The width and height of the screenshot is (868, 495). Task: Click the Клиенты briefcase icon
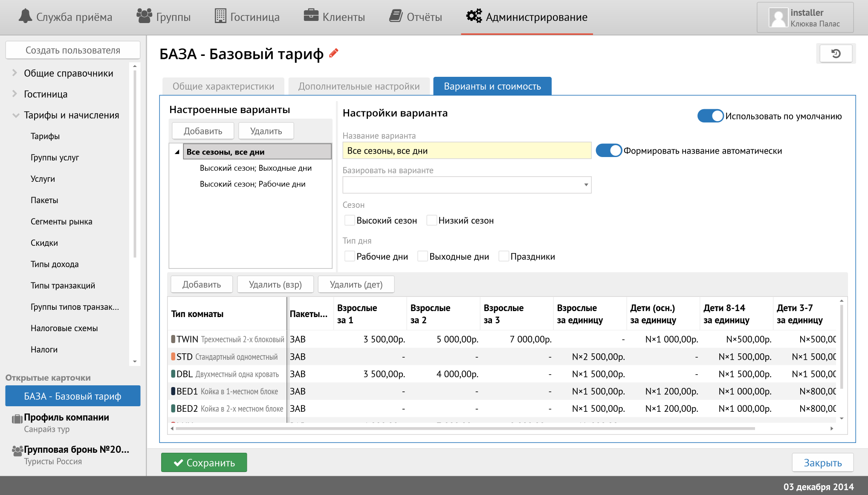311,15
